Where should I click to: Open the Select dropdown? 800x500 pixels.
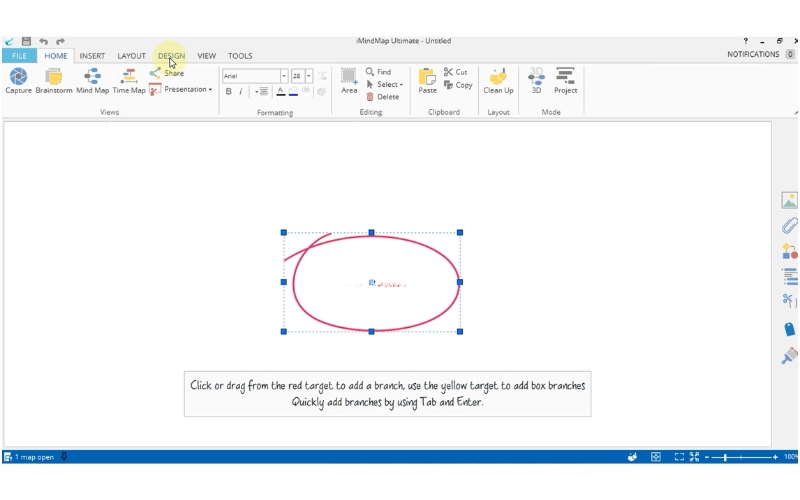384,84
